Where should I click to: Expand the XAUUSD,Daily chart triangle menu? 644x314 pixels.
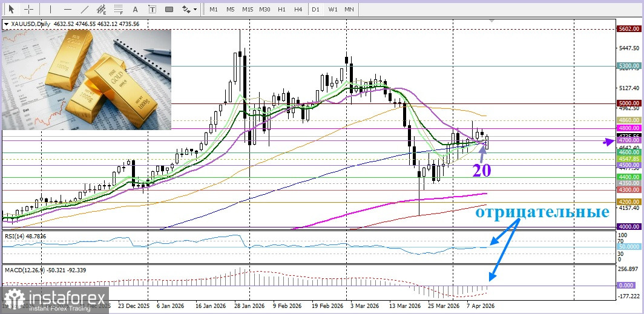[6, 24]
